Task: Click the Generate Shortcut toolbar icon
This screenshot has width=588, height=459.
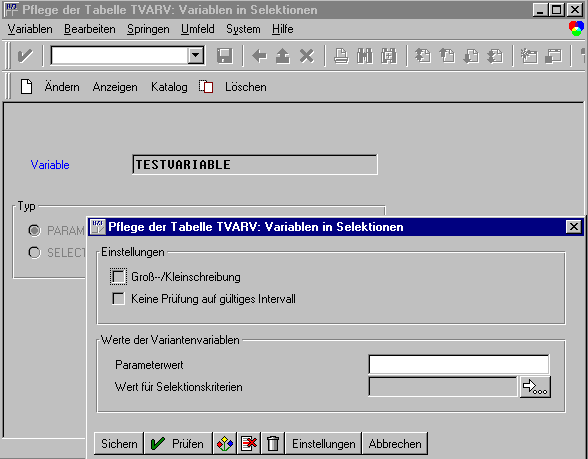Action: click(x=554, y=56)
